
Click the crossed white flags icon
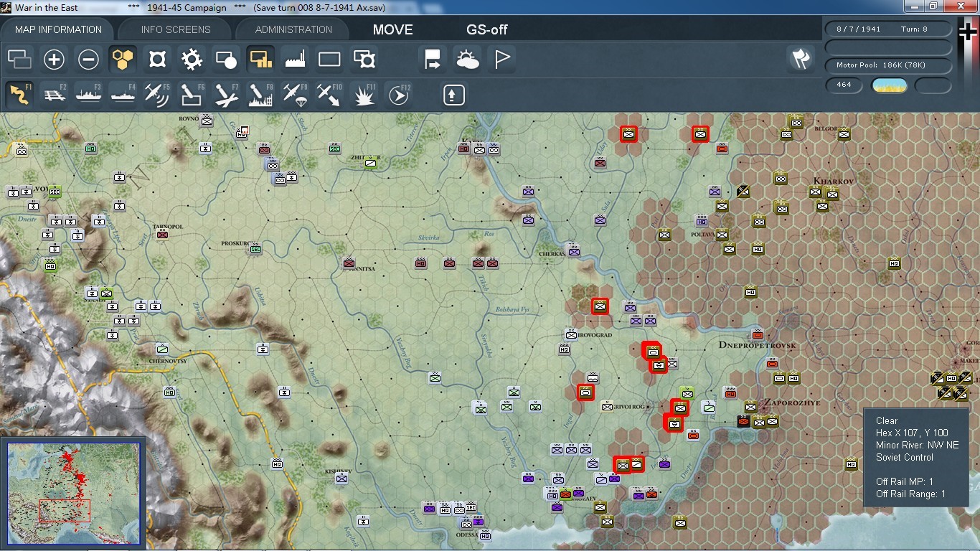(x=801, y=60)
